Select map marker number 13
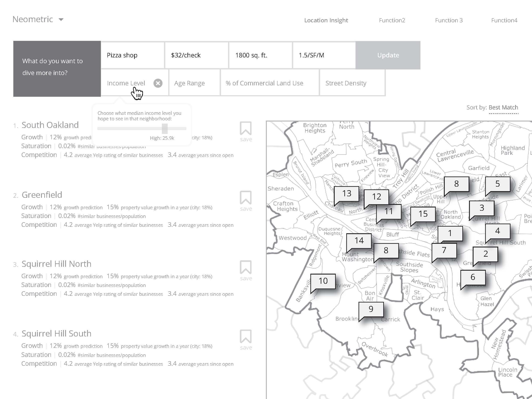 [x=346, y=193]
